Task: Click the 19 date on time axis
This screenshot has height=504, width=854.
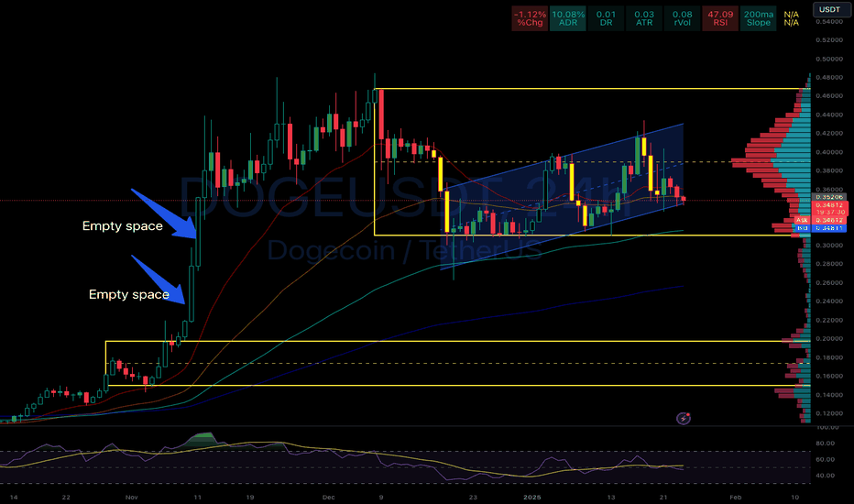Action: click(x=249, y=497)
